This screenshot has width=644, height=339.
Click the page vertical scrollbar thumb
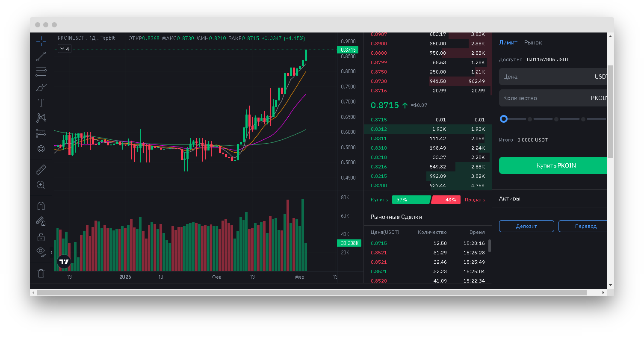coord(610,112)
